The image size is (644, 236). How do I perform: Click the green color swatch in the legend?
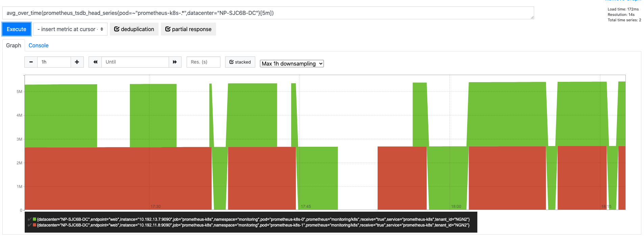[x=34, y=219]
